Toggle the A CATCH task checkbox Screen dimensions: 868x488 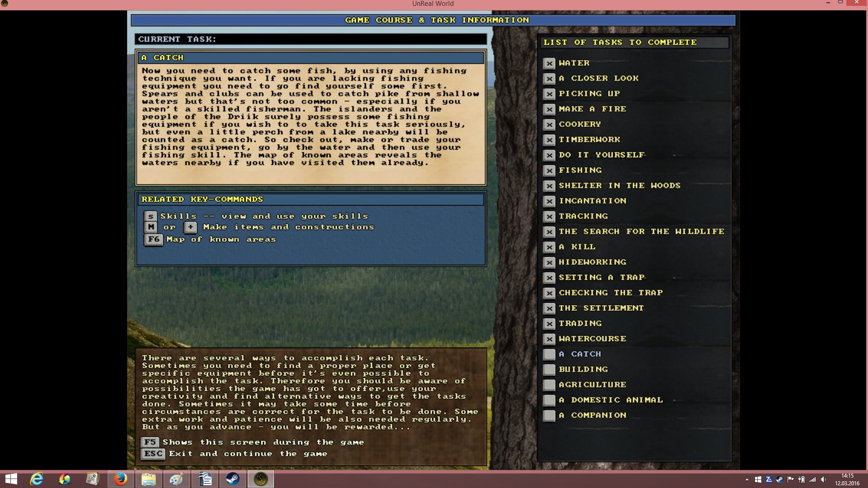tap(549, 354)
